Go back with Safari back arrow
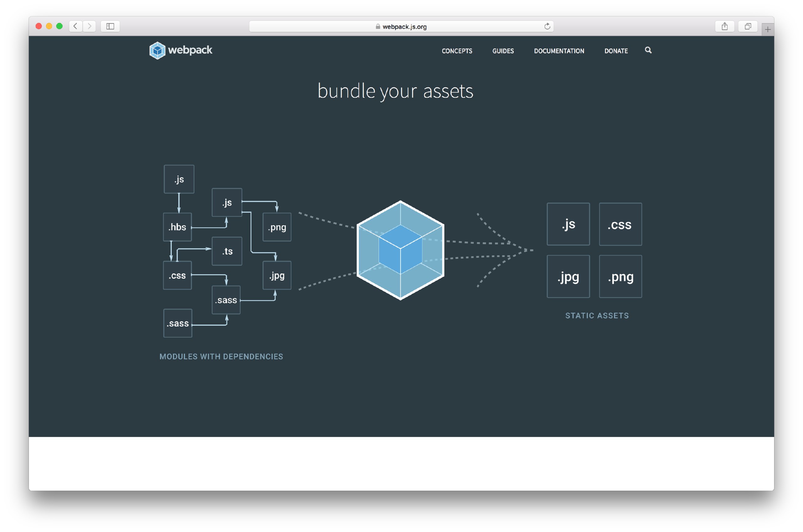 click(76, 26)
